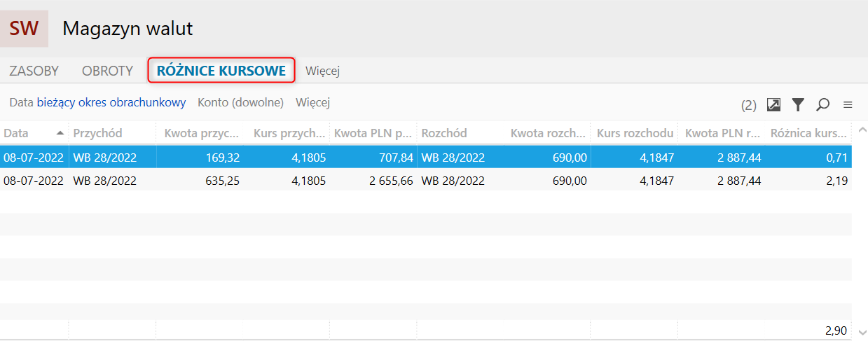The width and height of the screenshot is (868, 341).
Task: Click the record count (2) indicator
Action: click(749, 105)
